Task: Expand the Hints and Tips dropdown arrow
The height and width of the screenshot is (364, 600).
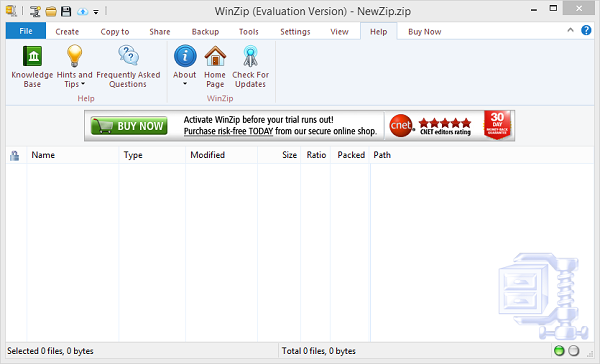Action: click(x=83, y=84)
